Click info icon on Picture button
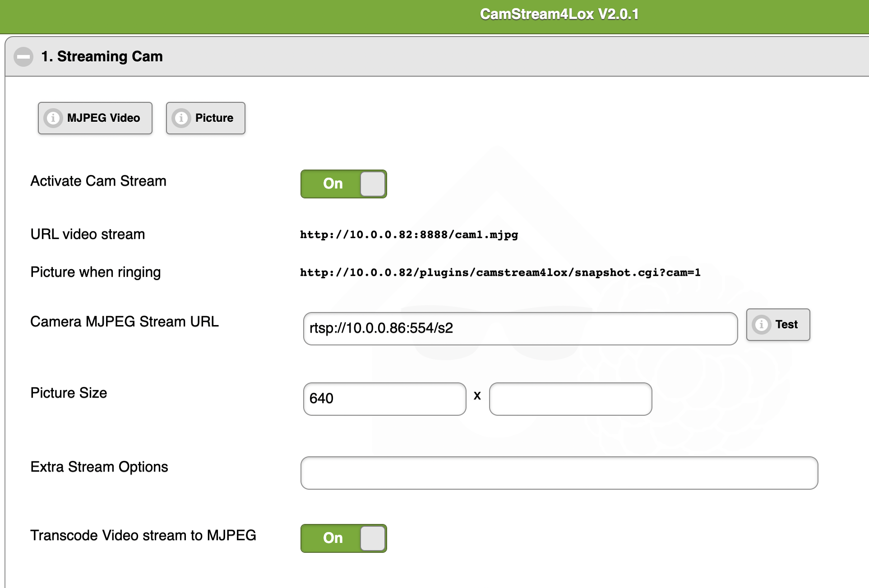Viewport: 869px width, 588px height. pyautogui.click(x=181, y=118)
